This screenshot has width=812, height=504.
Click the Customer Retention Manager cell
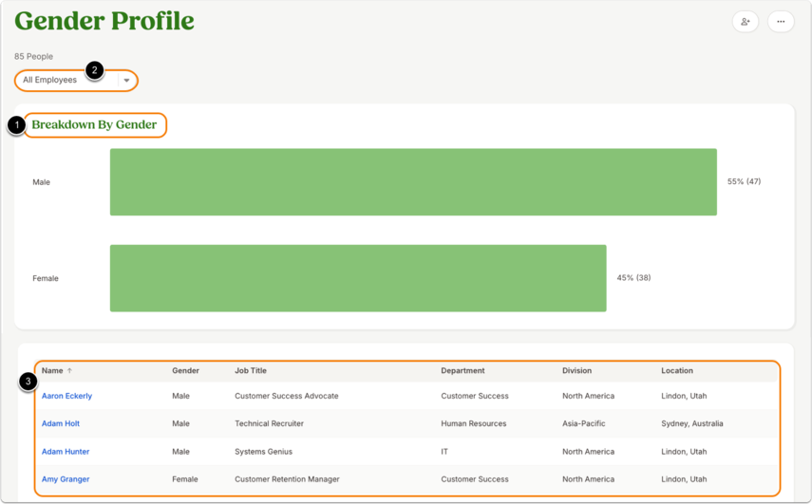point(287,479)
